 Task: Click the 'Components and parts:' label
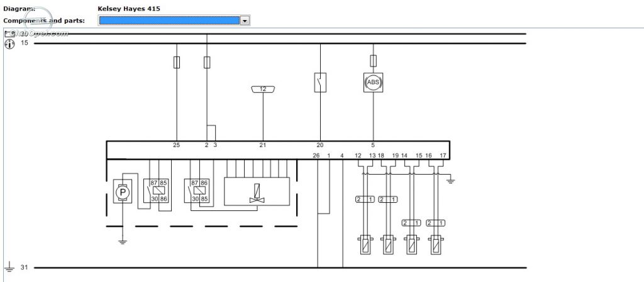(44, 21)
